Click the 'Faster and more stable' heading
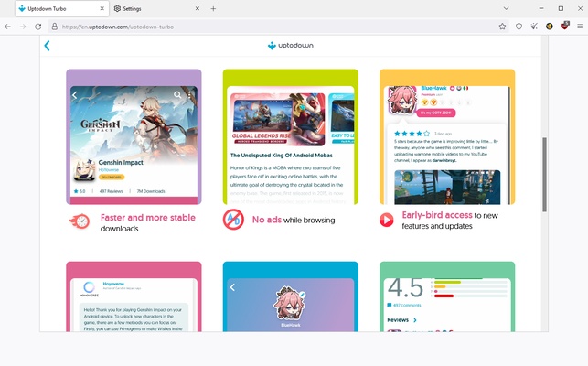Image resolution: width=588 pixels, height=366 pixels. pos(148,218)
